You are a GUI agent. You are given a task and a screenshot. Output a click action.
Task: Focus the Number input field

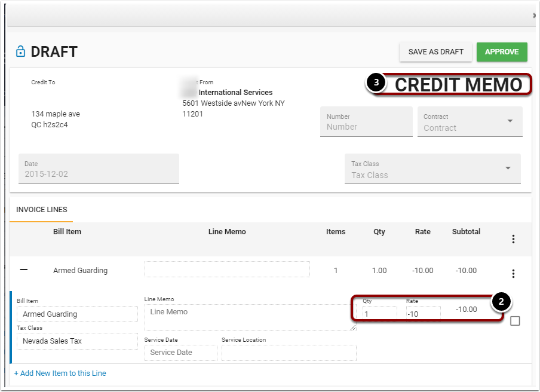click(366, 121)
